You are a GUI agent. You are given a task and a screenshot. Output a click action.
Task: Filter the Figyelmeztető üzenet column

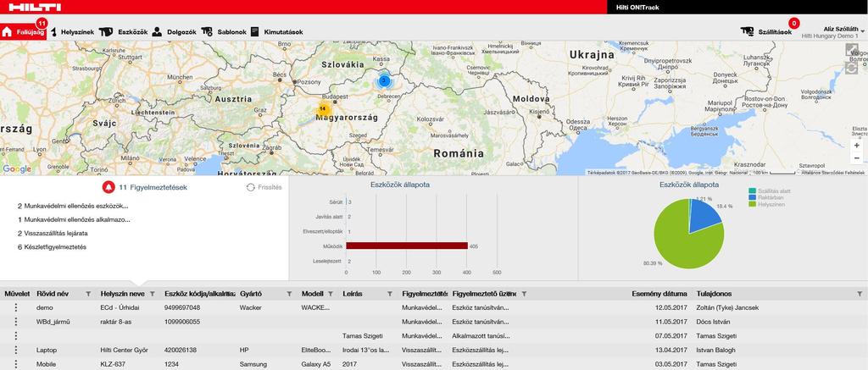pyautogui.click(x=524, y=295)
